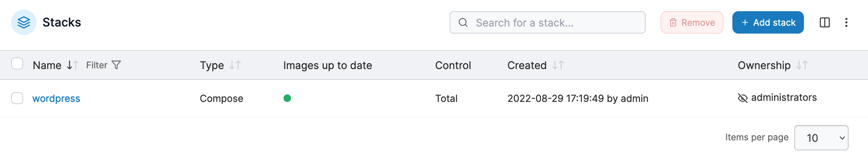Expand the items per page dropdown
The image size is (868, 159).
pos(821,138)
